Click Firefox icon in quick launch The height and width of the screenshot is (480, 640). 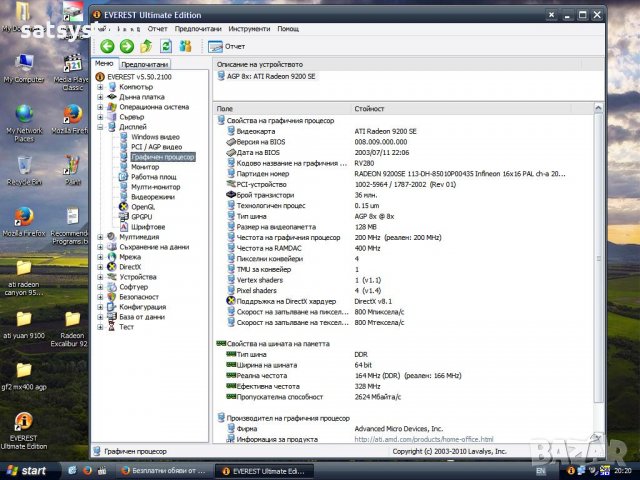pyautogui.click(x=87, y=471)
